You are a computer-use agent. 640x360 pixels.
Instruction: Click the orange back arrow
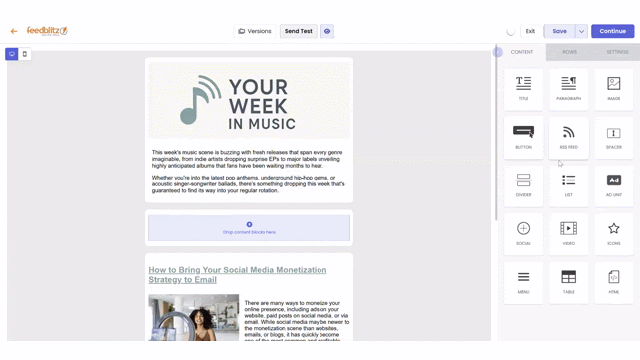14,31
